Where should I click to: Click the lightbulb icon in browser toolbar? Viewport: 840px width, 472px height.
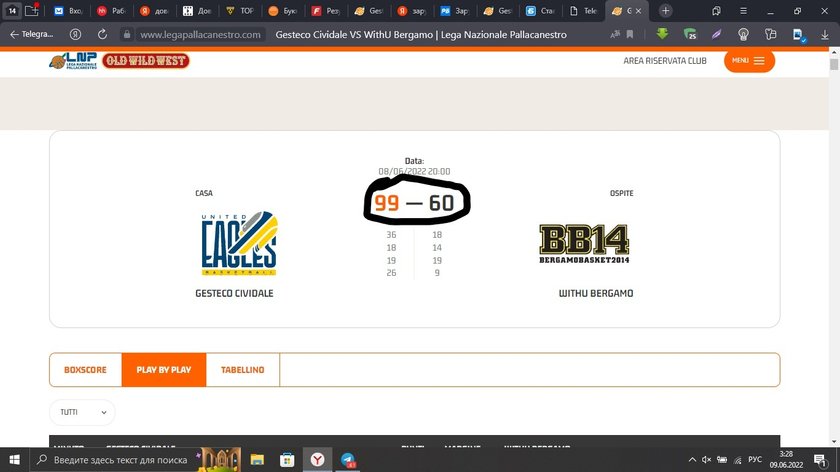743,34
